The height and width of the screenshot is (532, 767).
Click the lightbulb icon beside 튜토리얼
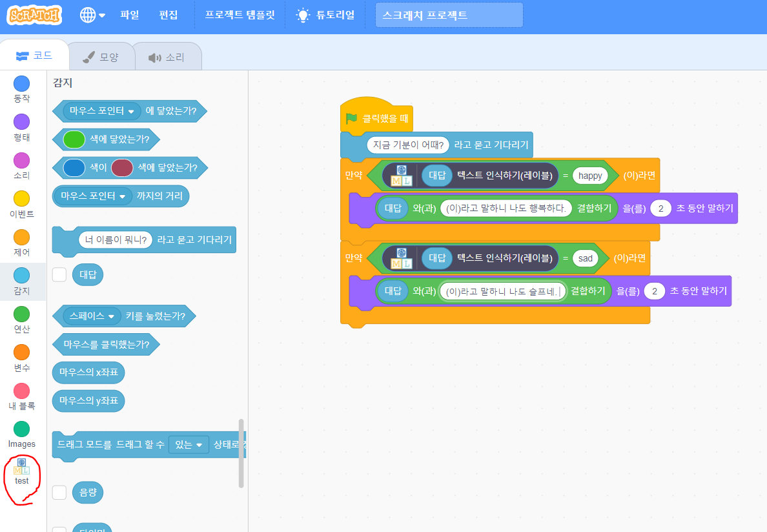tap(303, 15)
